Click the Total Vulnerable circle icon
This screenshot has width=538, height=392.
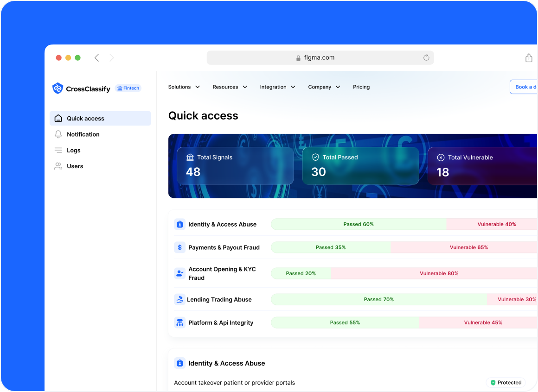(x=440, y=158)
